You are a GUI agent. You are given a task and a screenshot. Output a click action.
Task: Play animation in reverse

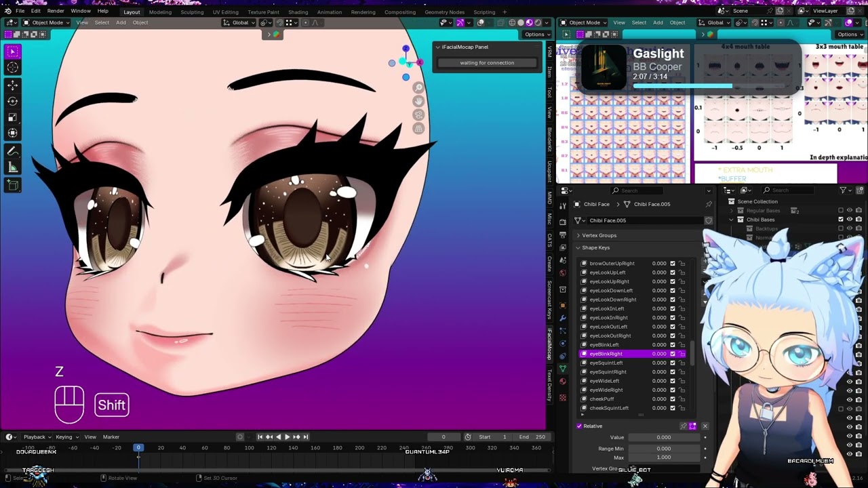[278, 437]
